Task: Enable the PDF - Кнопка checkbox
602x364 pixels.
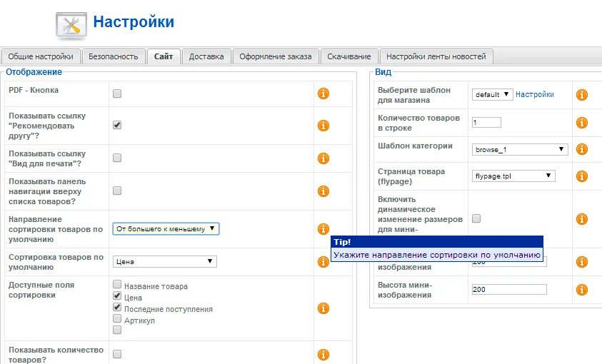Action: pos(117,93)
